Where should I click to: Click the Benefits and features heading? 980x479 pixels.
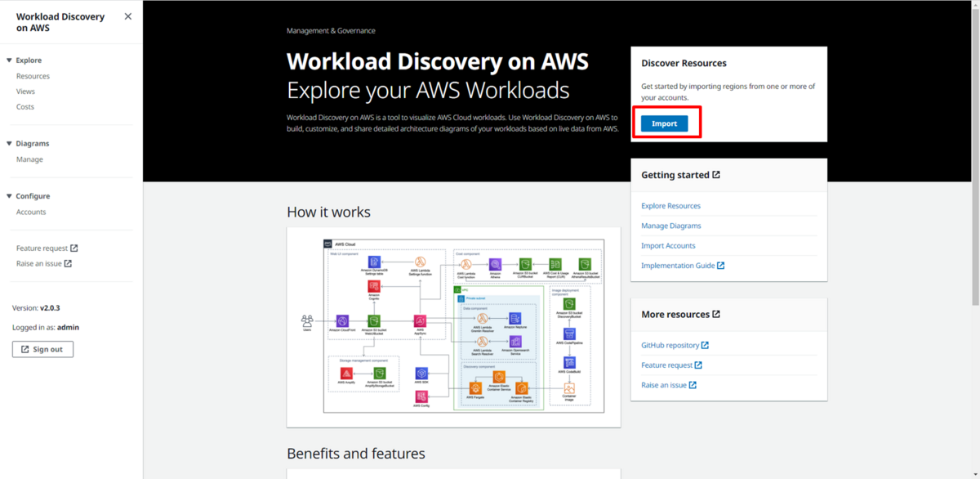click(x=356, y=454)
